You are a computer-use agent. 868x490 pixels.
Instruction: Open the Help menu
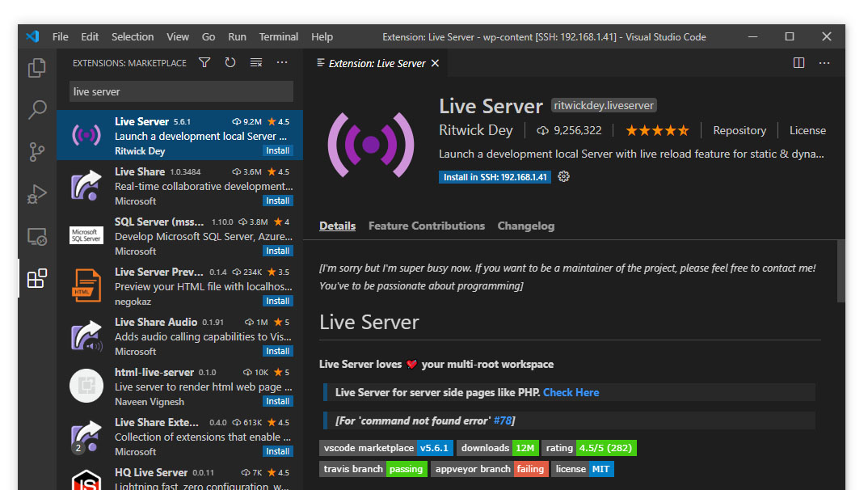click(x=322, y=36)
